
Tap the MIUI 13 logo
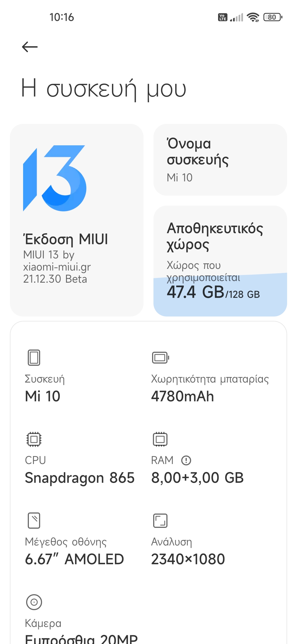click(55, 178)
